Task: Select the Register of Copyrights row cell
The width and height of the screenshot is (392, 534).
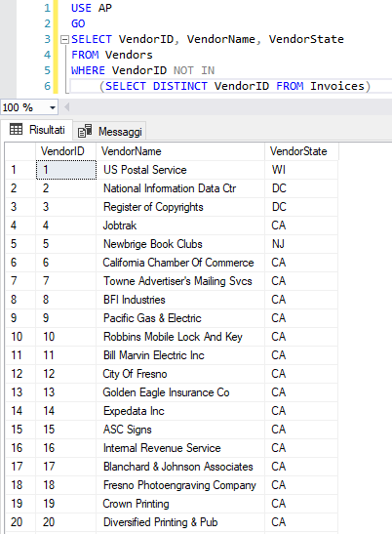Action: click(x=180, y=207)
